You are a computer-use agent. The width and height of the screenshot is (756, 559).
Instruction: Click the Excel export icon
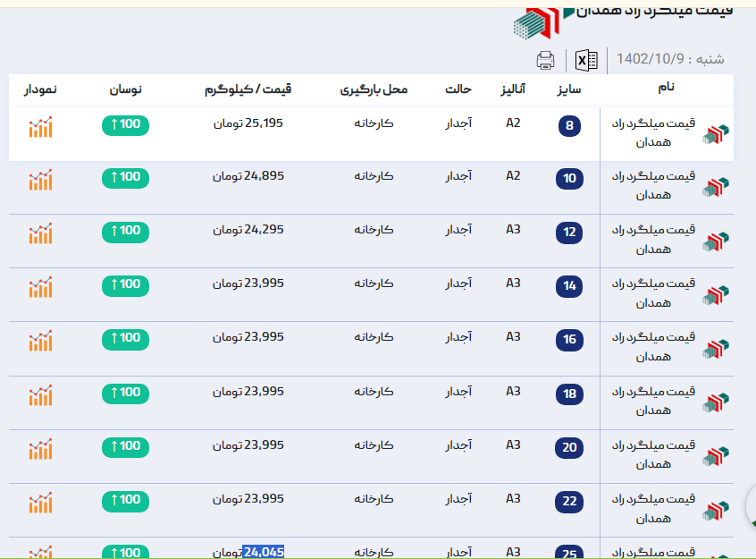click(x=586, y=61)
